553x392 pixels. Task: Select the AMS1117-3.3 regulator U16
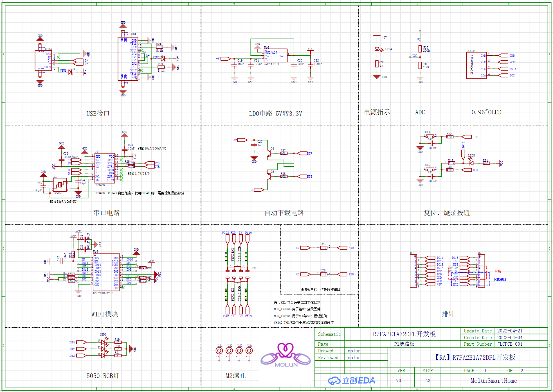[x=275, y=55]
